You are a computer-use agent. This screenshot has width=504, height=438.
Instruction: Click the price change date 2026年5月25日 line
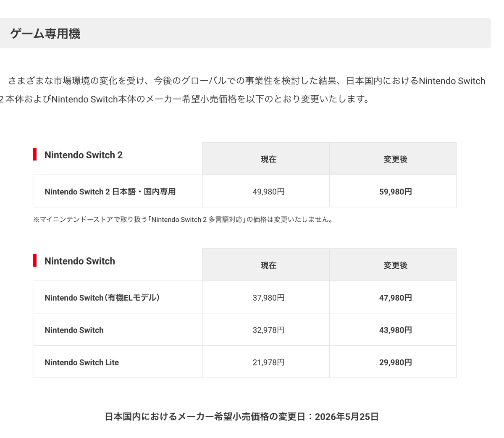(x=241, y=417)
